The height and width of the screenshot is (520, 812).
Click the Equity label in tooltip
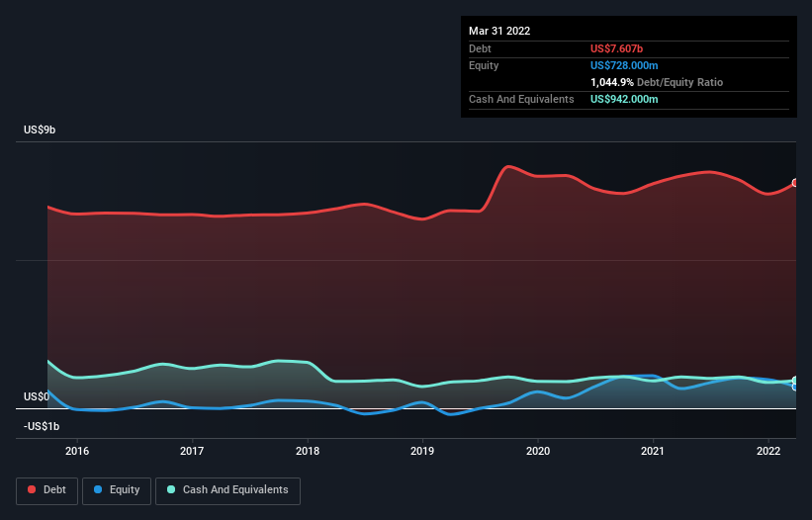point(484,65)
